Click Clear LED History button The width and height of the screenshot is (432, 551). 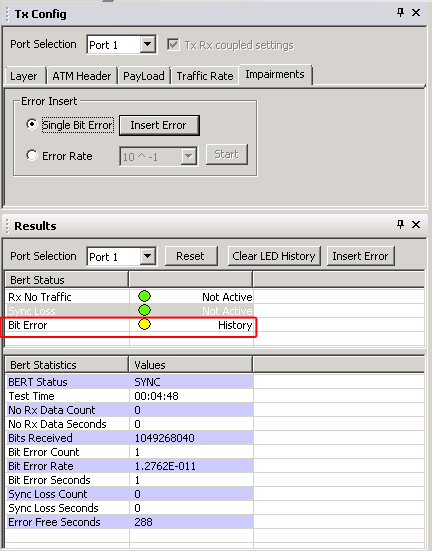tap(274, 256)
